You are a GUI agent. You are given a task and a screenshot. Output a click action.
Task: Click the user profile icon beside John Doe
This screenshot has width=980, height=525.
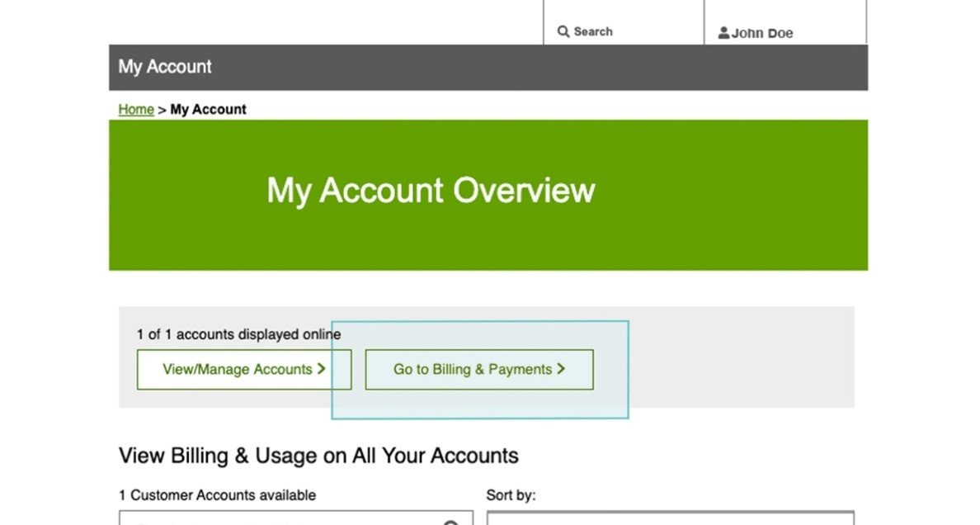723,32
